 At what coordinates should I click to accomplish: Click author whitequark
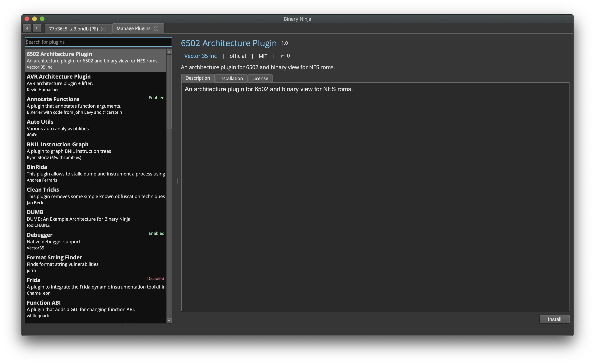pyautogui.click(x=38, y=316)
